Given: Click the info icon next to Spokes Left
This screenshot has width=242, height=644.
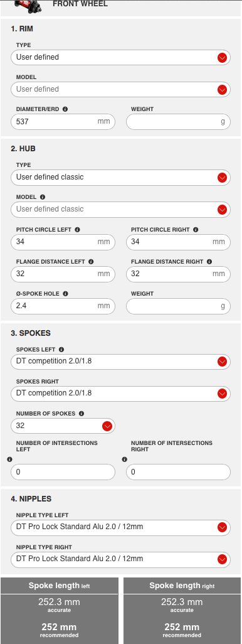Looking at the screenshot, I should point(61,350).
